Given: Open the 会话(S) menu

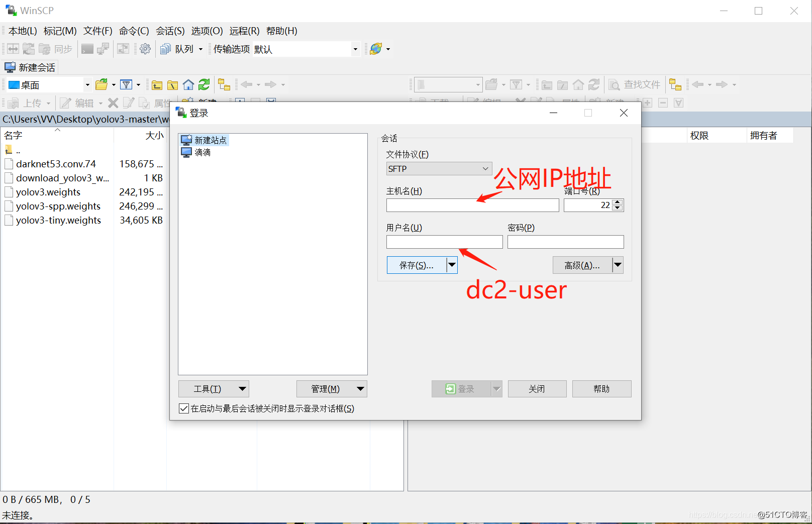Looking at the screenshot, I should point(170,31).
